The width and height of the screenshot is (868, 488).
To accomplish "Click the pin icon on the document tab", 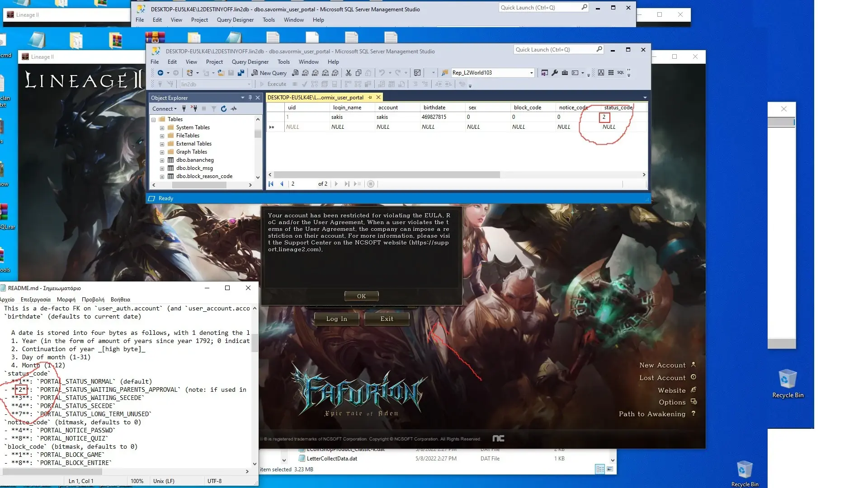I will pyautogui.click(x=370, y=97).
